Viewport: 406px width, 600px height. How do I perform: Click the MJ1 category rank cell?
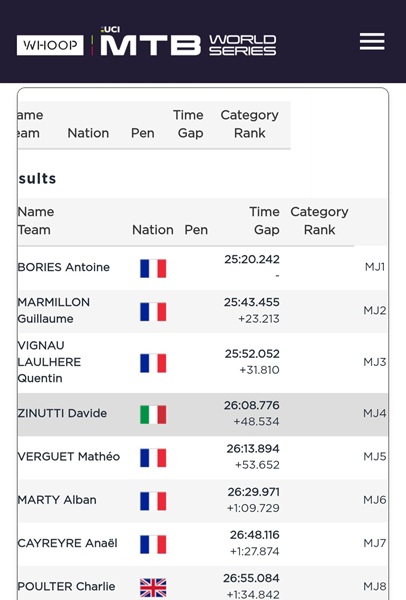click(x=375, y=267)
